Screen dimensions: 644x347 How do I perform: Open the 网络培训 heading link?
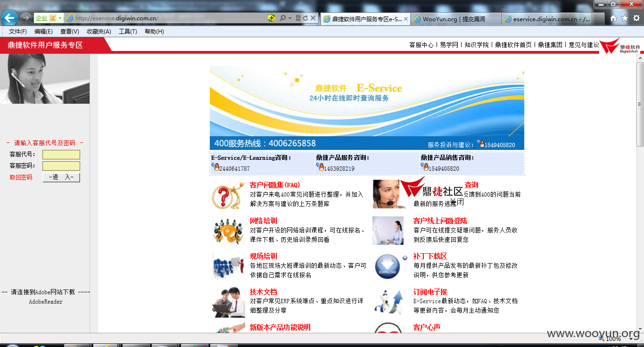click(x=264, y=221)
